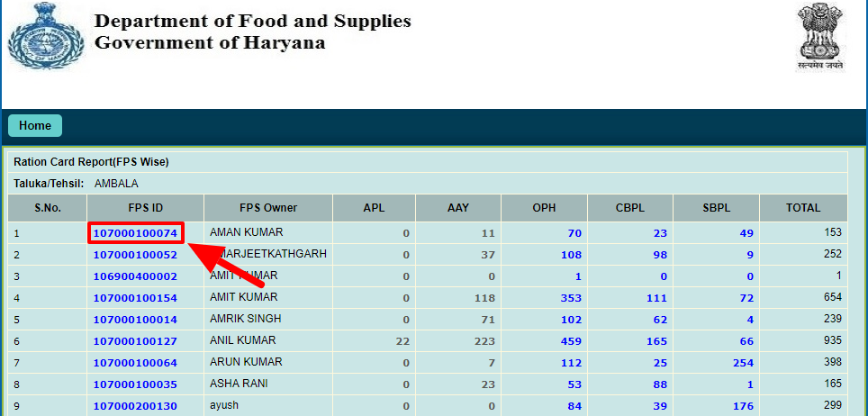The height and width of the screenshot is (416, 868).
Task: Open OPH count 102 for AMRIK SINGH
Action: coord(571,321)
